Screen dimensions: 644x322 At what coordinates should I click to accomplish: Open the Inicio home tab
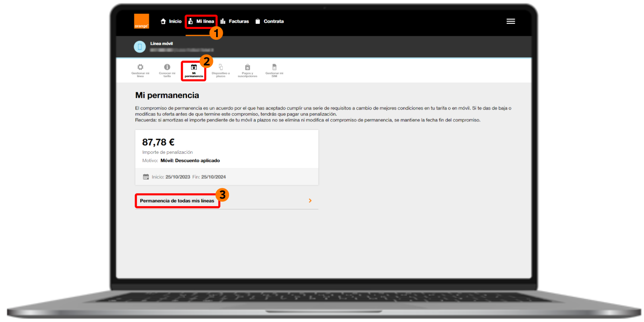click(171, 21)
